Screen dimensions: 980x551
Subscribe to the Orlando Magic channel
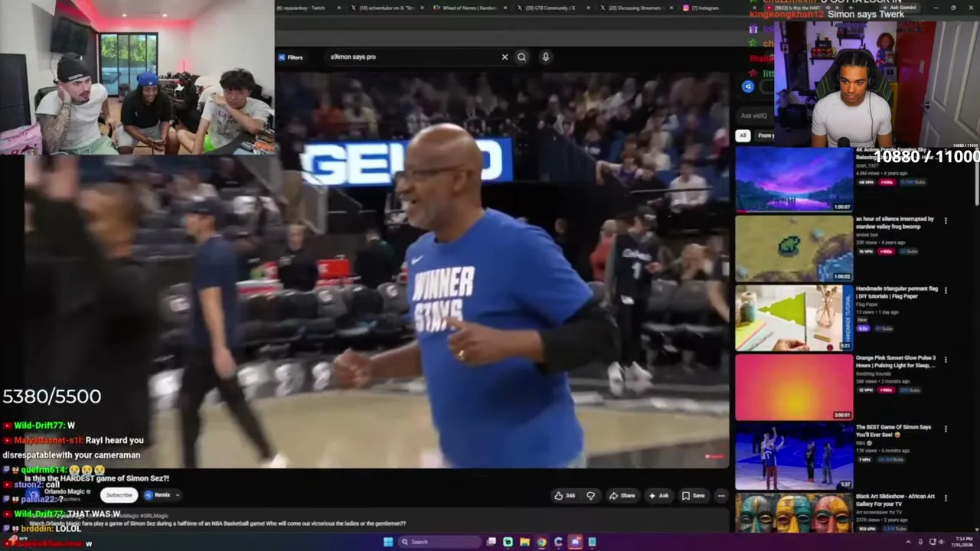click(x=119, y=495)
